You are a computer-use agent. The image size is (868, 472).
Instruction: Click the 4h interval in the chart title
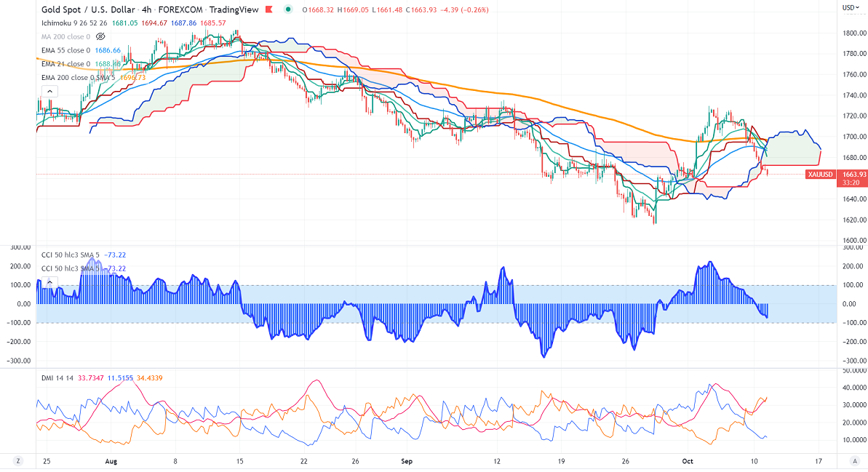click(x=147, y=10)
